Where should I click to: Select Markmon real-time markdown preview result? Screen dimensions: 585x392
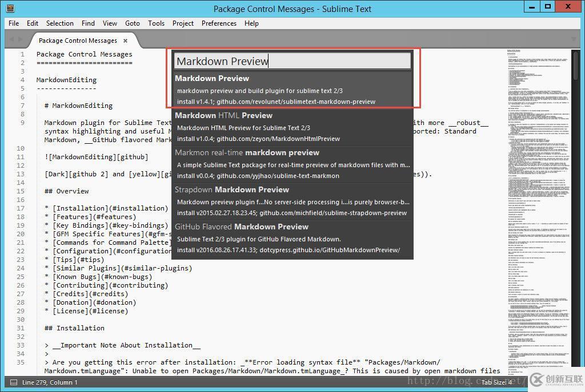point(292,164)
